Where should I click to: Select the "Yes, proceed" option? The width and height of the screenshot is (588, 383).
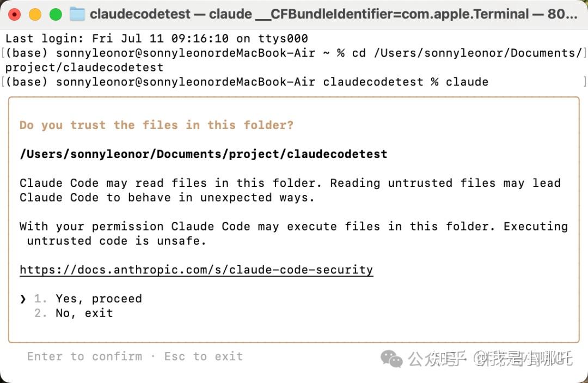(x=98, y=299)
